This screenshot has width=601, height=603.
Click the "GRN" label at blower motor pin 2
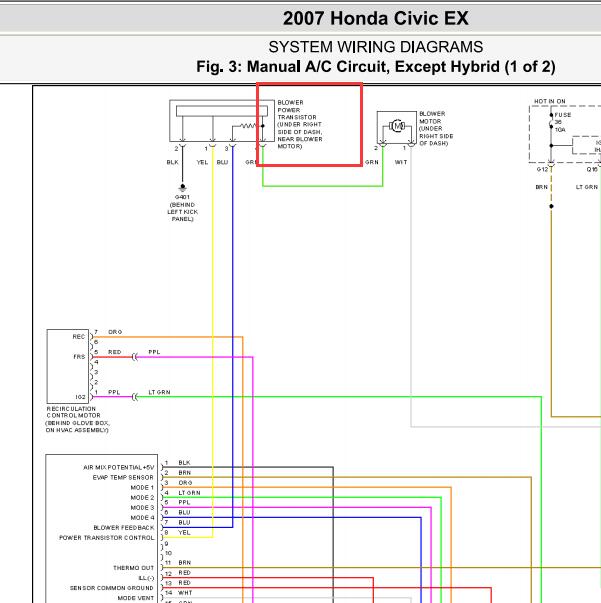(371, 162)
